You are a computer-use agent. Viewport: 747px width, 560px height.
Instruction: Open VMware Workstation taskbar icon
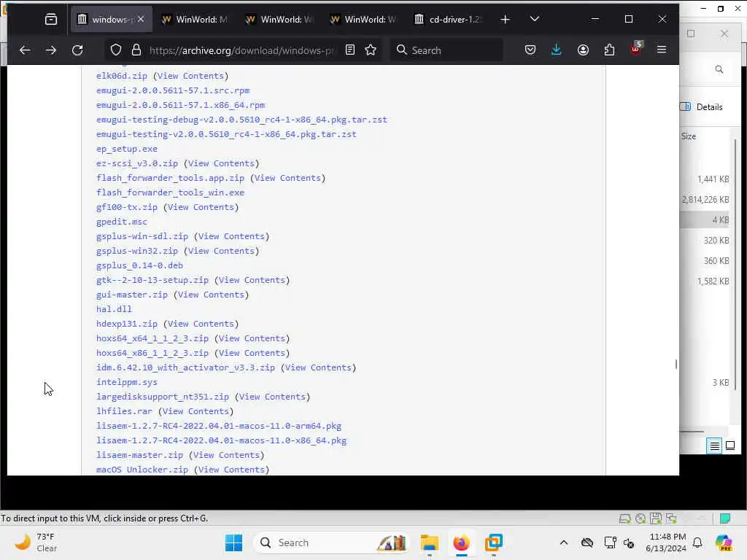pos(494,542)
